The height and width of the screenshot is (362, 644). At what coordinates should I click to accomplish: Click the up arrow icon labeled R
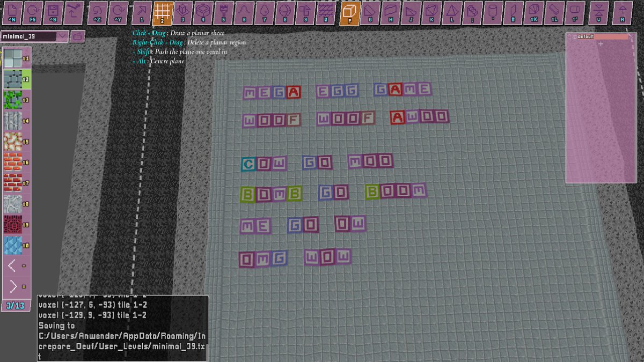pyautogui.click(x=623, y=13)
